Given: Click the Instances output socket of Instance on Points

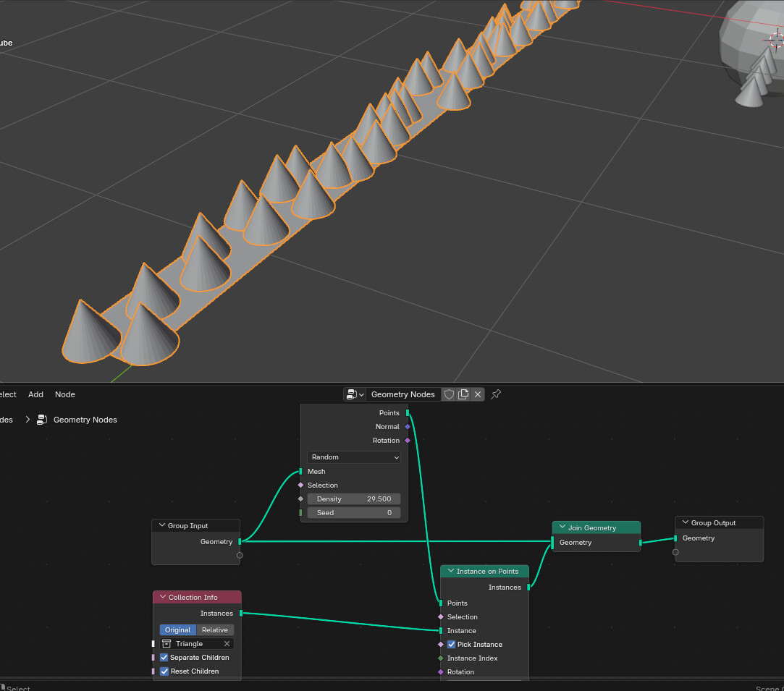Looking at the screenshot, I should [x=528, y=587].
